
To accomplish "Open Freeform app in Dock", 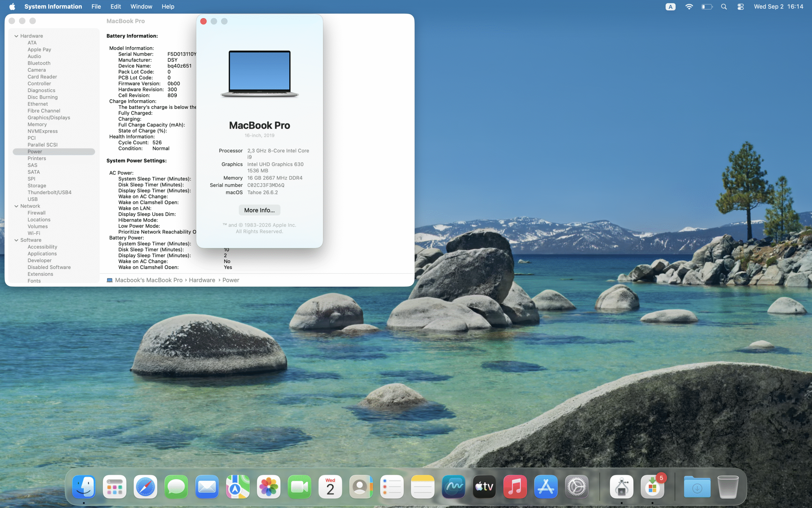I will pyautogui.click(x=454, y=486).
